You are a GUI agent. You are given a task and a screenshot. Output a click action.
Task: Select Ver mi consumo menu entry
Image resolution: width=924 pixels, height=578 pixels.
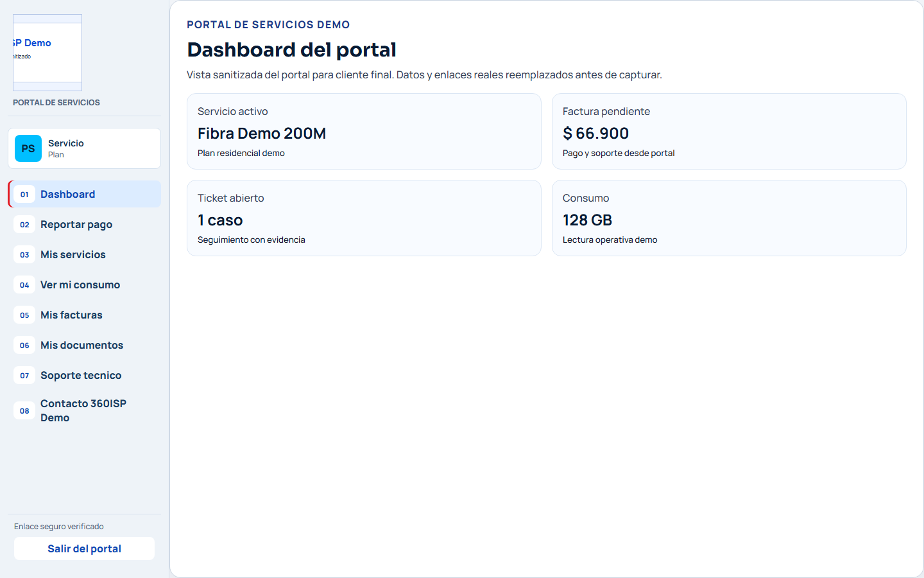(x=84, y=285)
